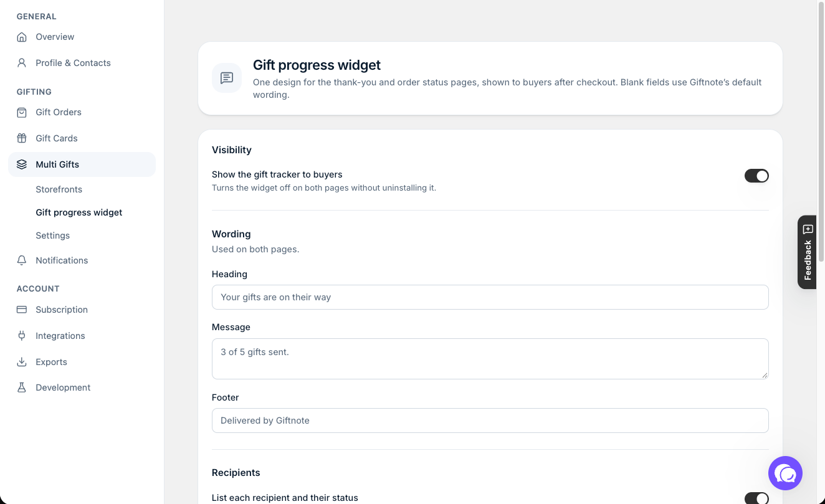Open Storefronts submenu item

pyautogui.click(x=59, y=189)
